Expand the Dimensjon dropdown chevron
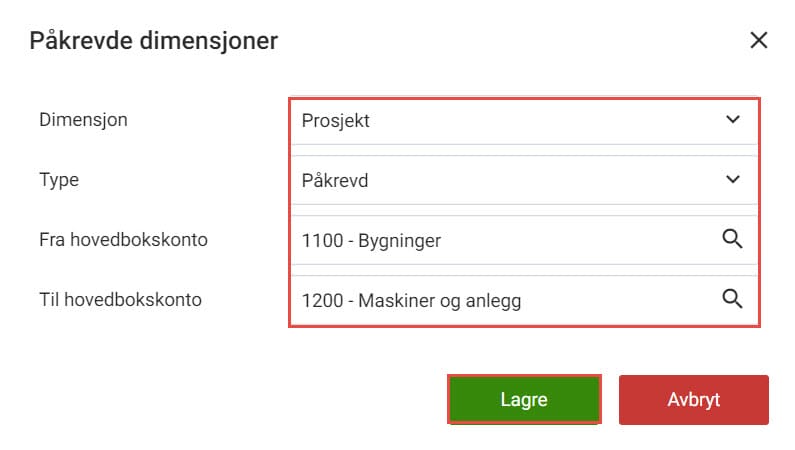 733,120
